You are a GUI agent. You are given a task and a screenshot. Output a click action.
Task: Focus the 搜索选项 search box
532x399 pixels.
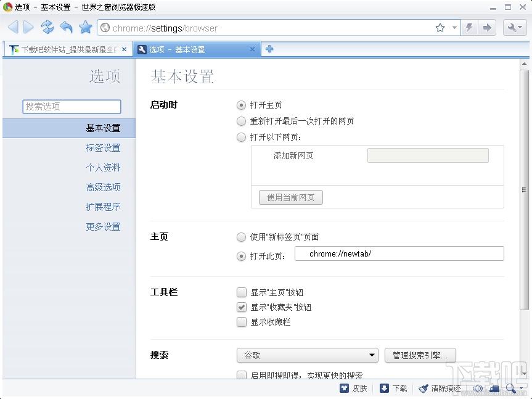tap(72, 107)
